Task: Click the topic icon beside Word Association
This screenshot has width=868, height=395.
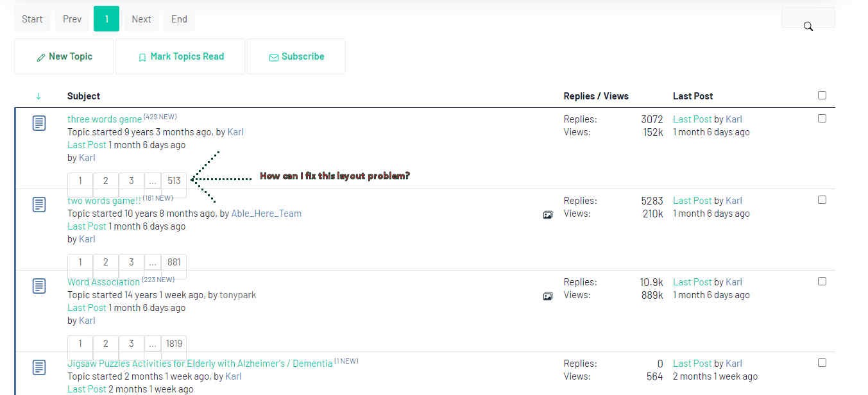Action: 39,286
